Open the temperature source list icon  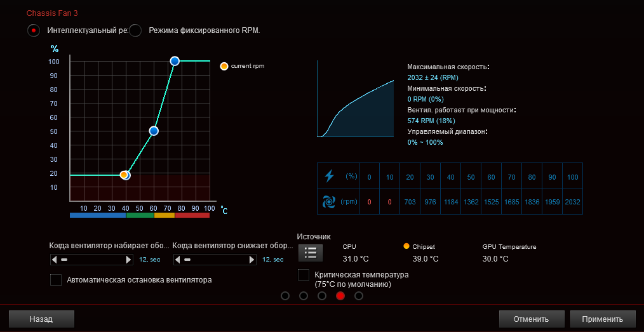coord(311,253)
